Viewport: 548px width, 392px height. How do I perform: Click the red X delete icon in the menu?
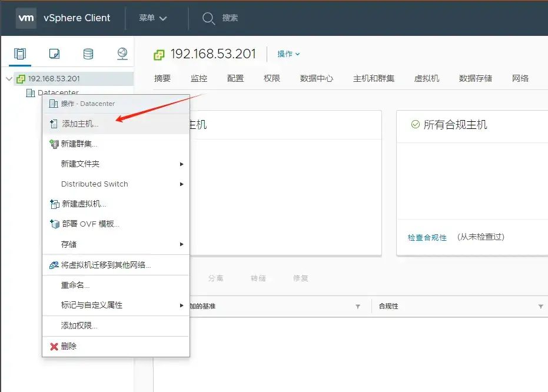(x=54, y=346)
